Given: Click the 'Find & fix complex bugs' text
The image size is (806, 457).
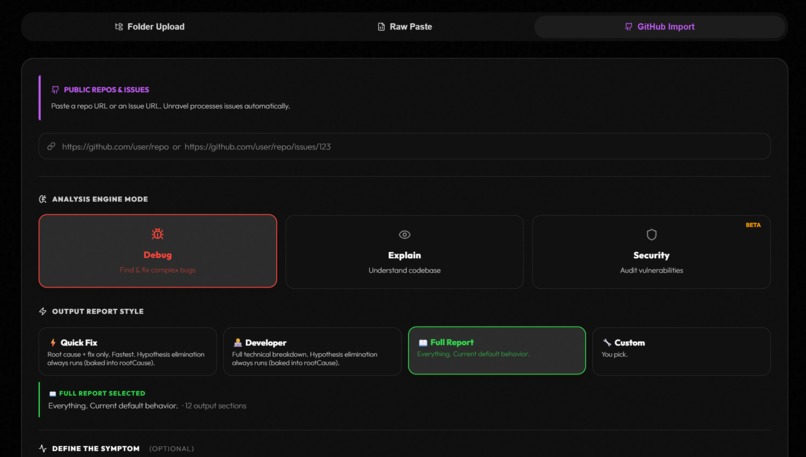Looking at the screenshot, I should (x=158, y=270).
